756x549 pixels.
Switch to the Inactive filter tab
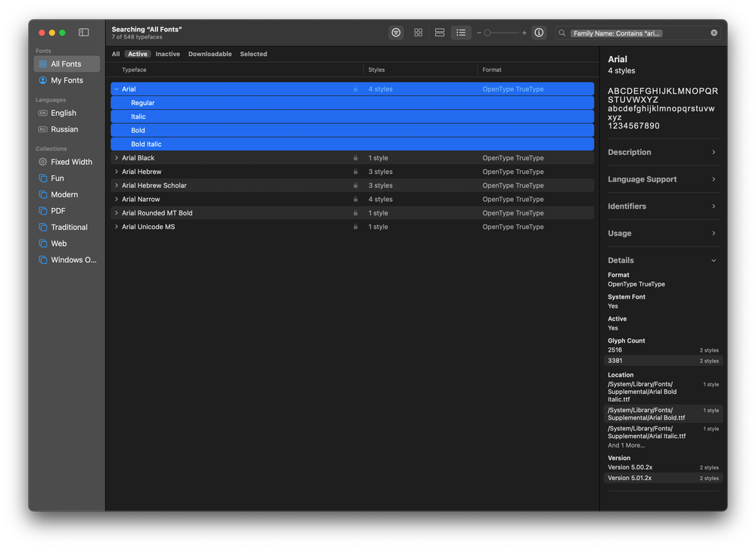point(168,54)
